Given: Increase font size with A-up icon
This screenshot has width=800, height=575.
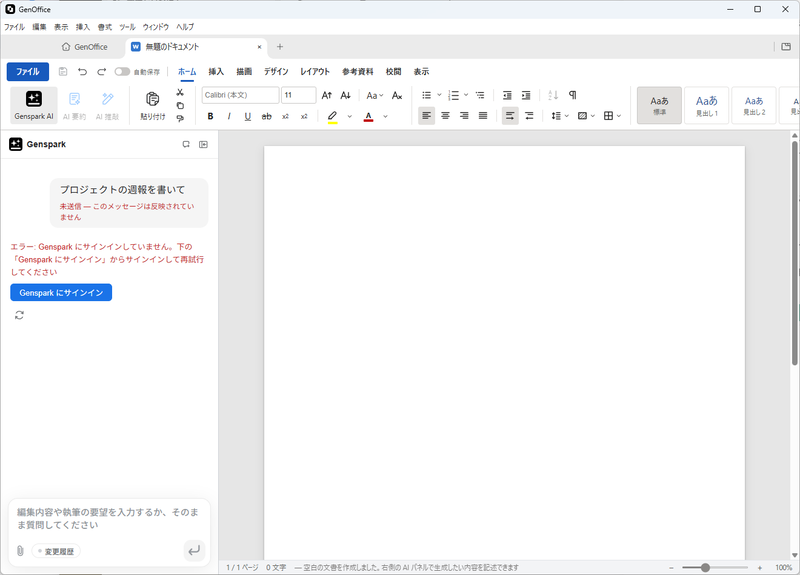Looking at the screenshot, I should pyautogui.click(x=327, y=95).
